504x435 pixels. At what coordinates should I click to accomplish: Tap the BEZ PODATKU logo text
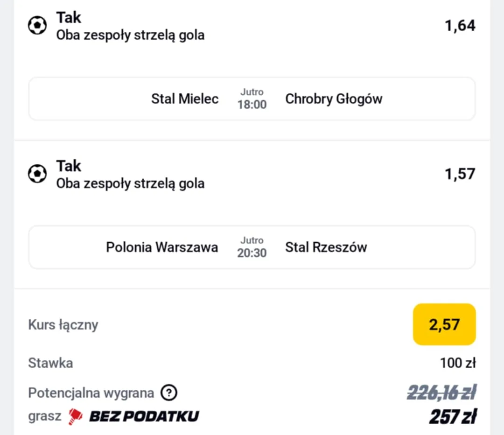point(144,416)
